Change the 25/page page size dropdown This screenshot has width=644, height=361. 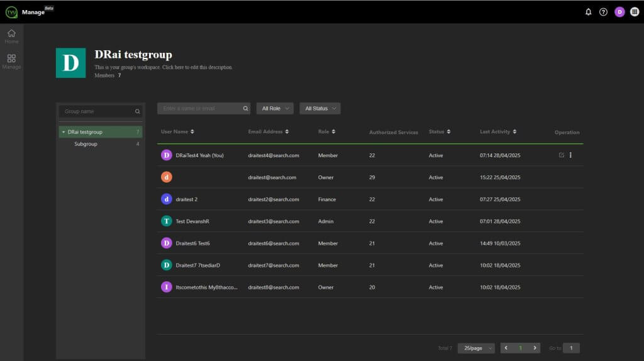click(x=476, y=348)
